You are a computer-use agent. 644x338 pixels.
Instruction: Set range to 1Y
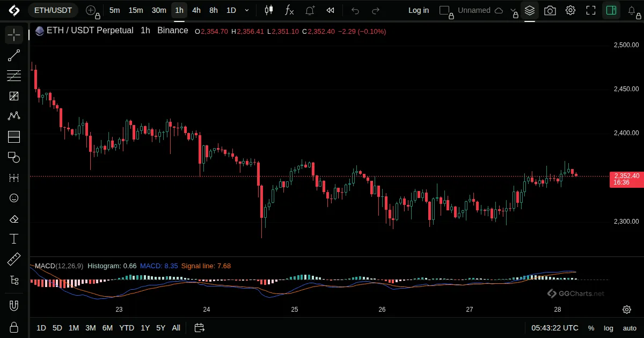coord(145,328)
